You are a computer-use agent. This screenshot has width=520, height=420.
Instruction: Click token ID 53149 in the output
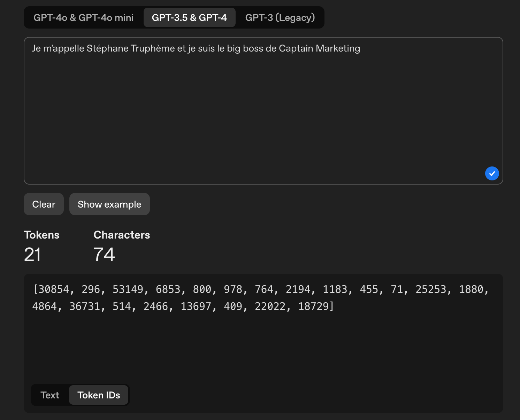[128, 289]
